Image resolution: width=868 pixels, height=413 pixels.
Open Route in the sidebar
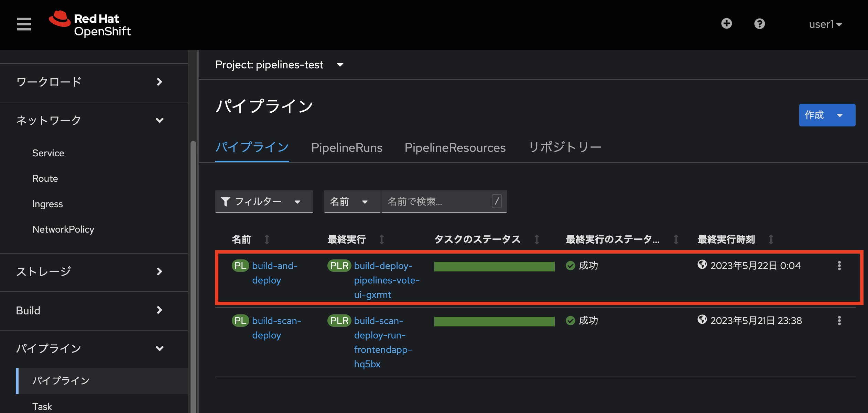tap(45, 178)
